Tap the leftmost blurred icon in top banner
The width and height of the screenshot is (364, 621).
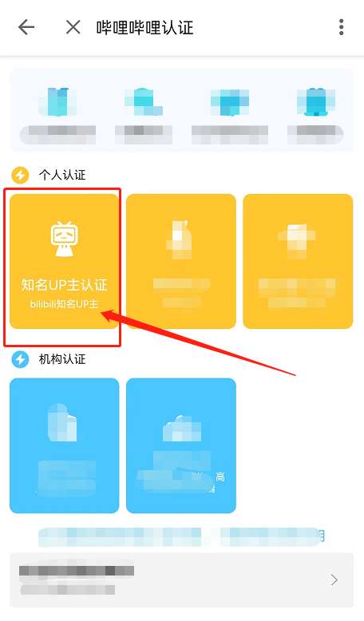tap(57, 102)
